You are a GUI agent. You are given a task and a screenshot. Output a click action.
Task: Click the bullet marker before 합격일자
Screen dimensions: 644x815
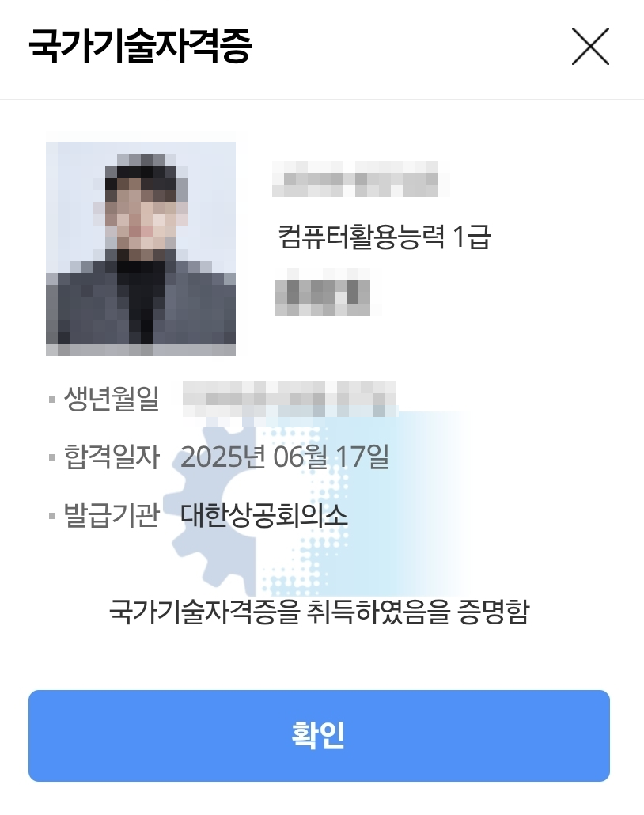pyautogui.click(x=52, y=458)
